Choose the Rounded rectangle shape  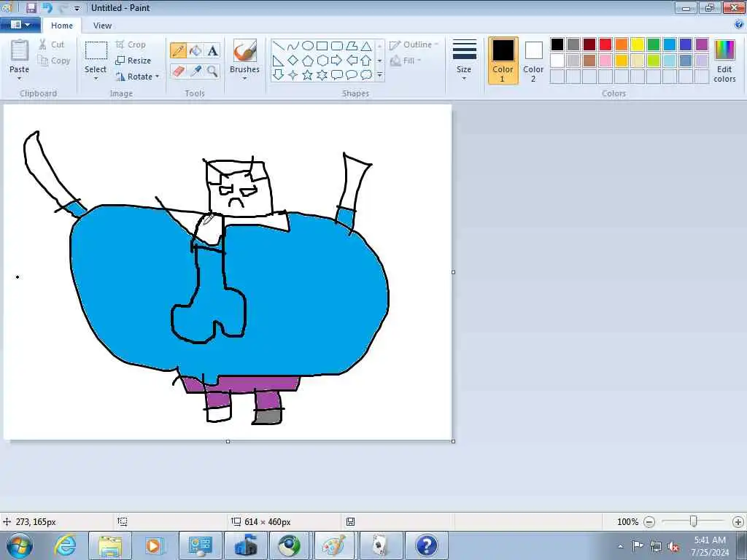tap(337, 46)
